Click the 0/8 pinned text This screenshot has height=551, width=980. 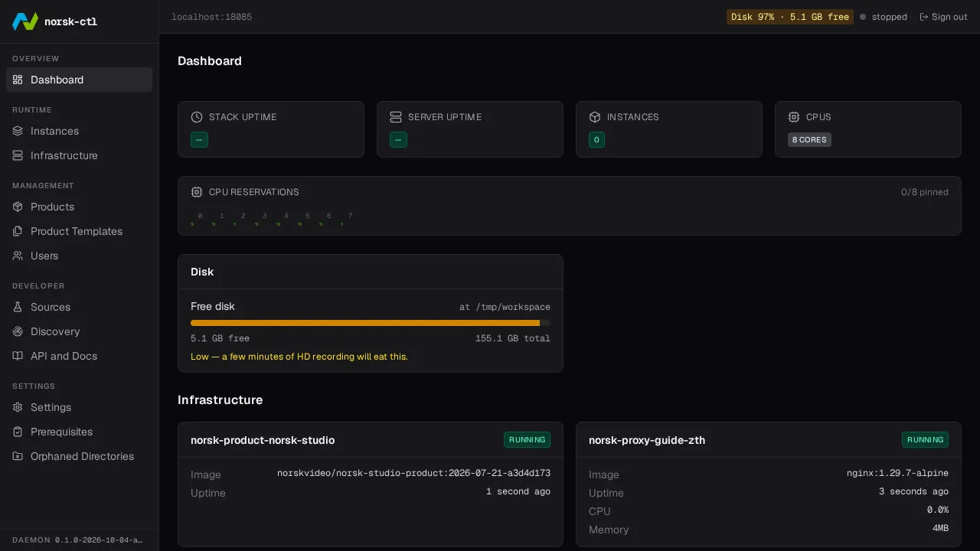click(925, 192)
